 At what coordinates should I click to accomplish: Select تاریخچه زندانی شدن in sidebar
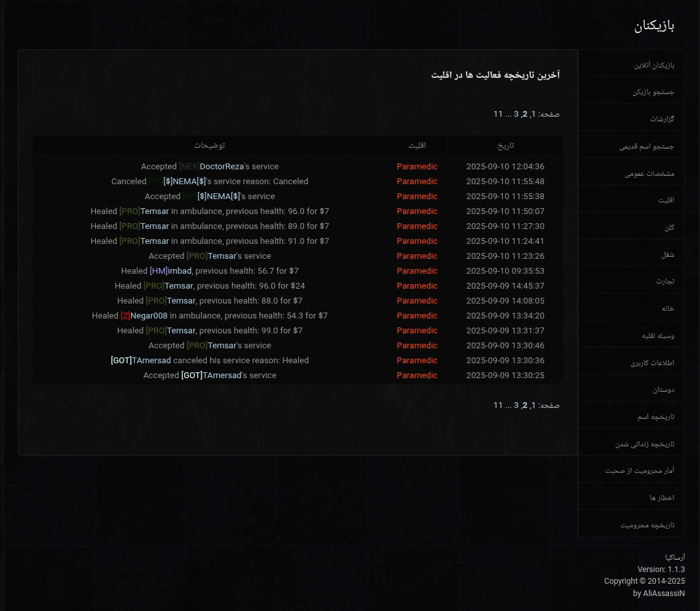pos(631,442)
